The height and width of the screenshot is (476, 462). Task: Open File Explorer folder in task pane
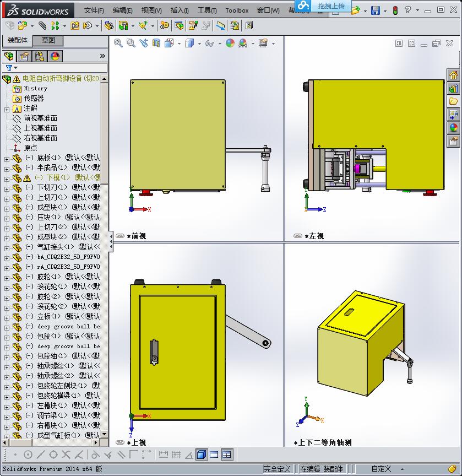(454, 101)
